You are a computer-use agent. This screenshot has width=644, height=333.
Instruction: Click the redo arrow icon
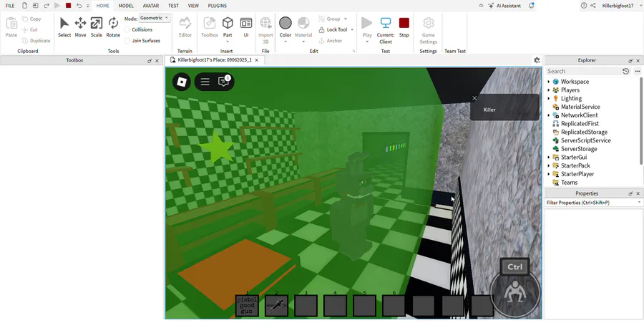[x=47, y=6]
